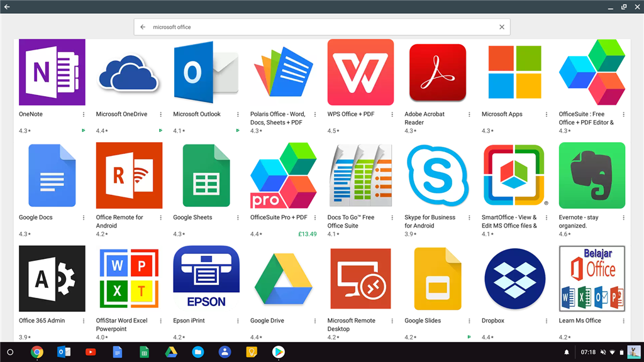Open the OfficeSuite Free app icon

pyautogui.click(x=592, y=72)
